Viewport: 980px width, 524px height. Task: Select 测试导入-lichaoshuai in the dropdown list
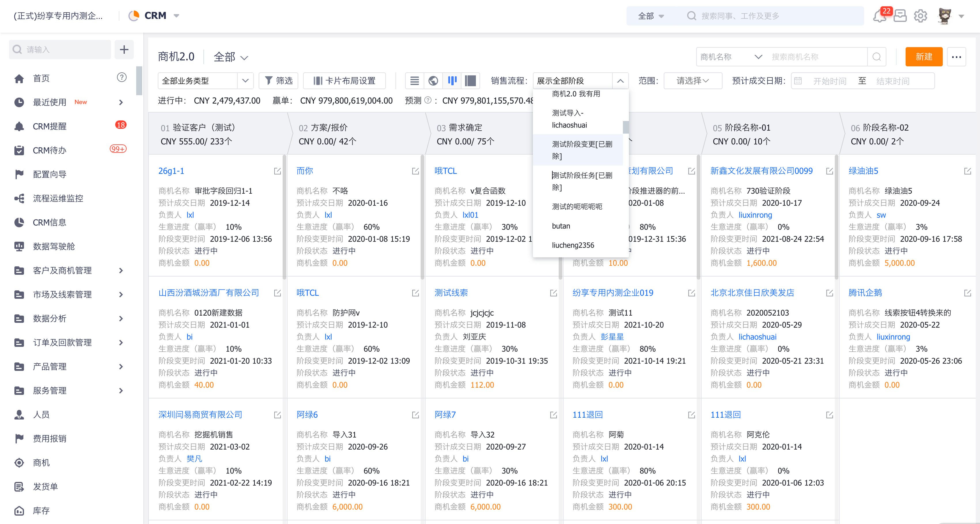pos(578,119)
